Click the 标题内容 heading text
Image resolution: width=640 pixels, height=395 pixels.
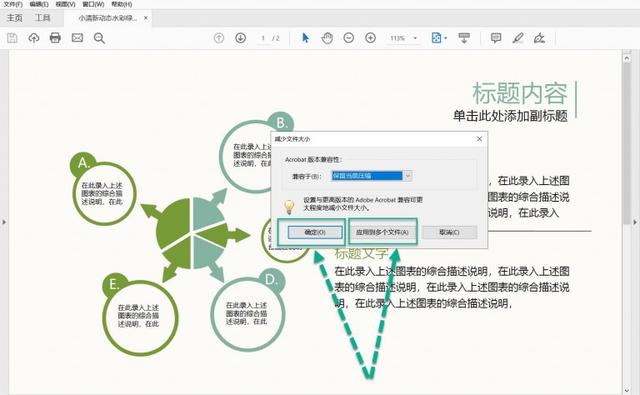coord(520,93)
